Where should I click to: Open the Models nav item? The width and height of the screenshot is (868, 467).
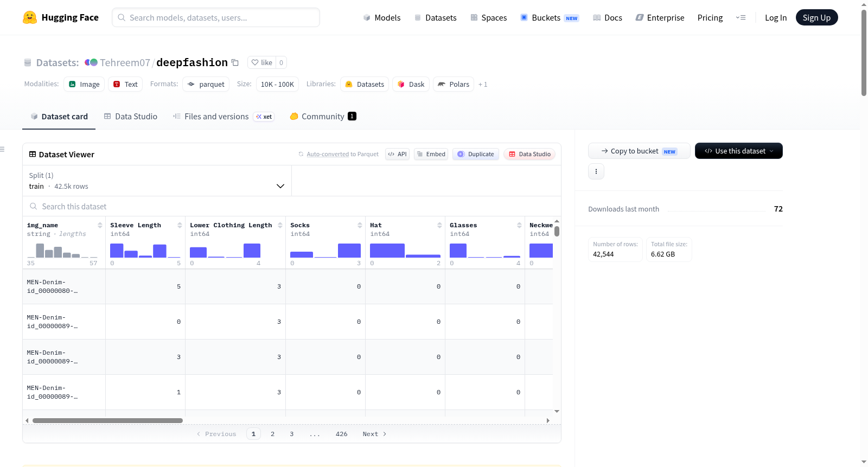(x=382, y=17)
